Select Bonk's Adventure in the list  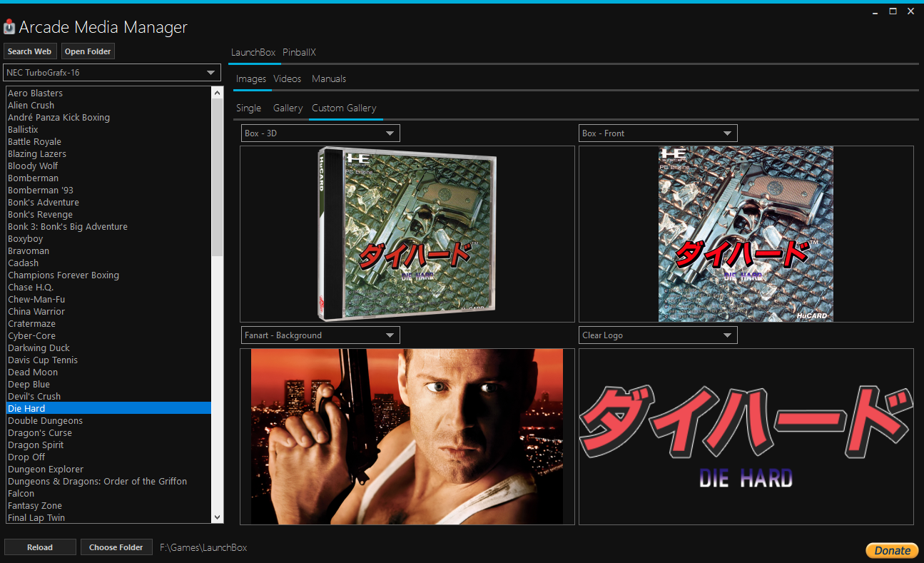point(108,203)
